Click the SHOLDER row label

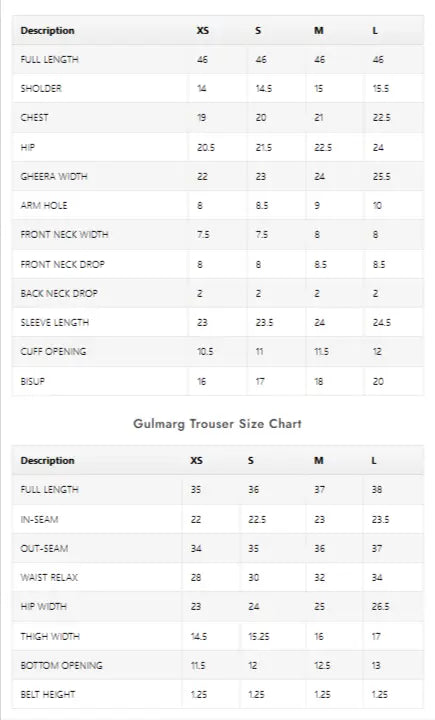click(x=41, y=88)
